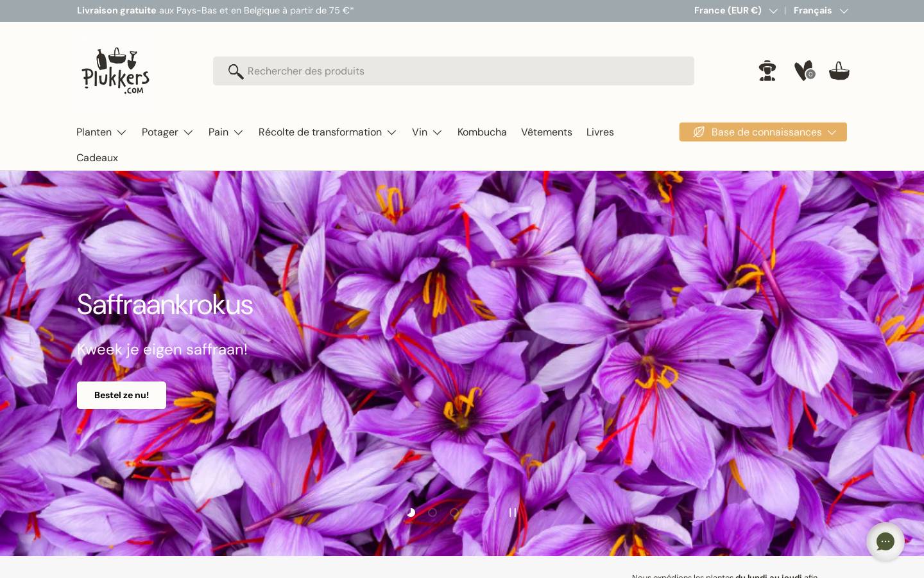The width and height of the screenshot is (924, 578).
Task: Click leaf icon on Base de connaissances
Action: [x=699, y=132]
